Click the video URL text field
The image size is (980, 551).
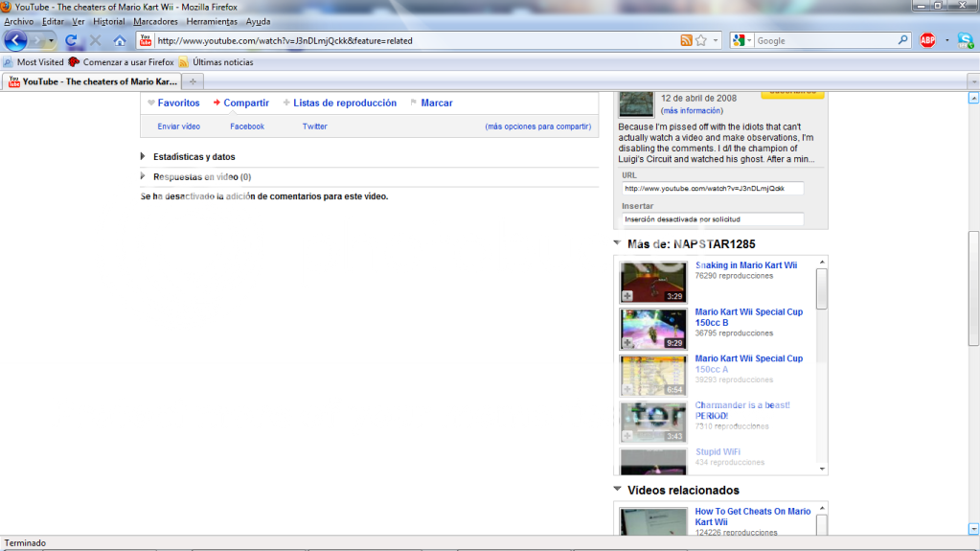click(712, 188)
